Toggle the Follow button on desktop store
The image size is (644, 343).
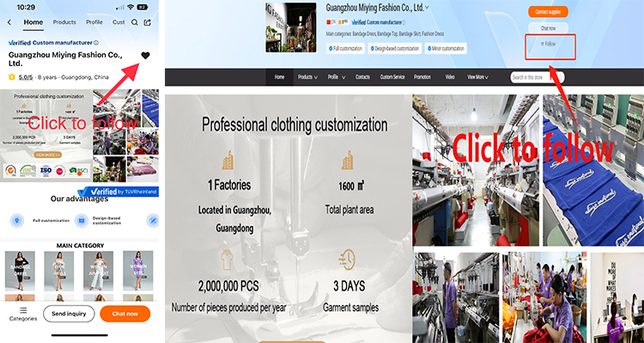(x=549, y=44)
